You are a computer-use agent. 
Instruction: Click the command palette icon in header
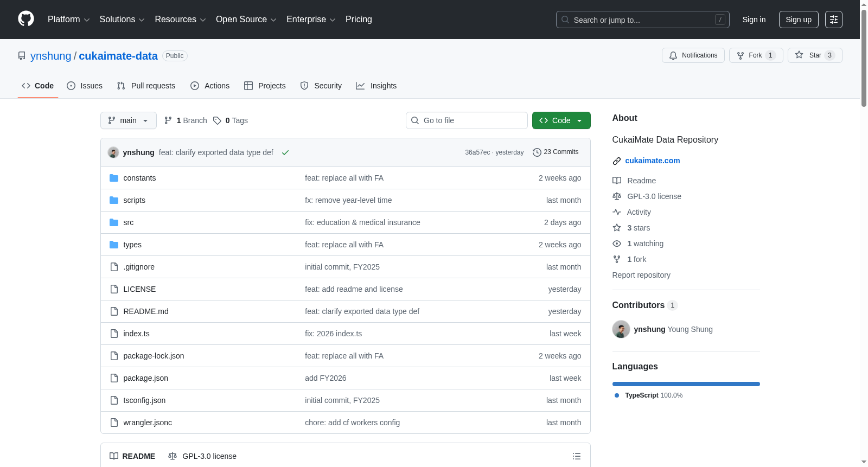[x=834, y=20]
